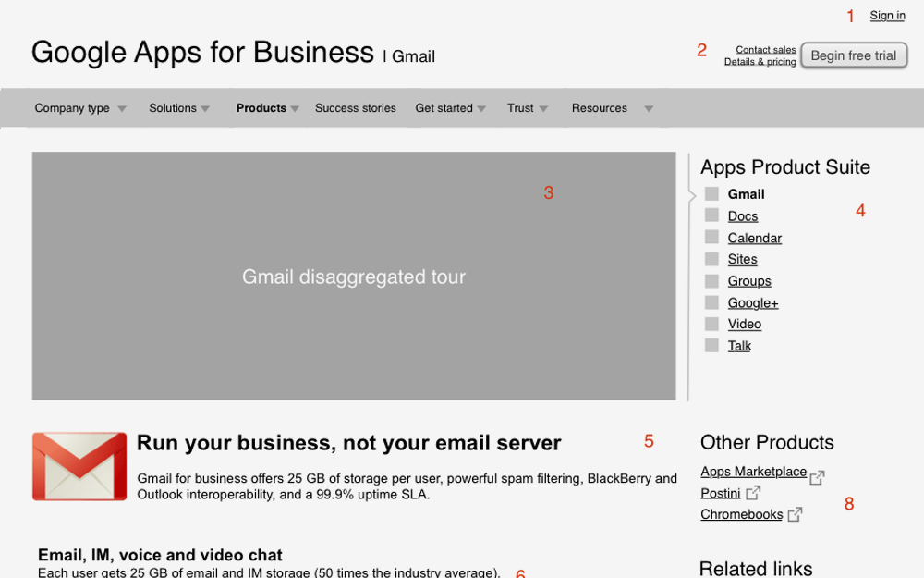Click the Docs icon in the sidebar
The width and height of the screenshot is (924, 578).
(x=711, y=215)
